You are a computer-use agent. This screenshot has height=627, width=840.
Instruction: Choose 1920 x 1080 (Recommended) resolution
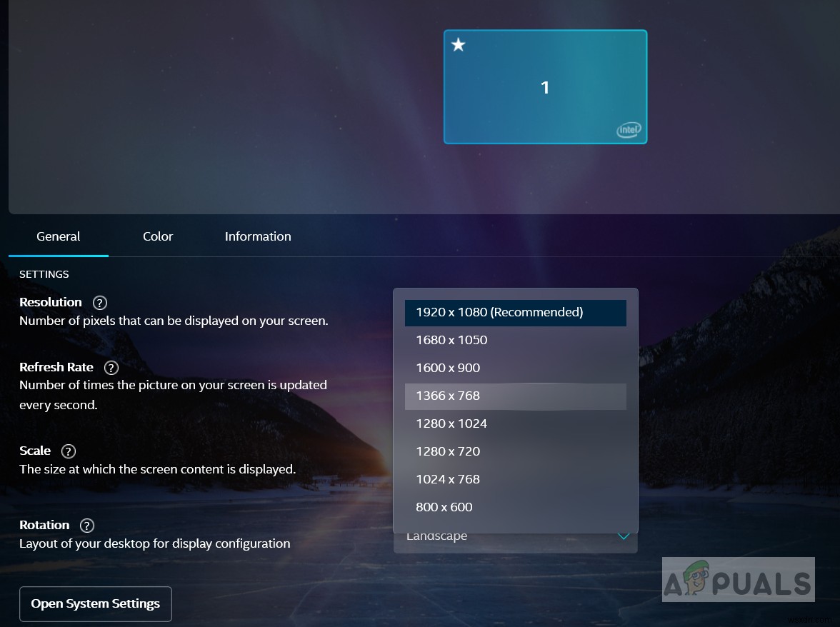pos(516,313)
